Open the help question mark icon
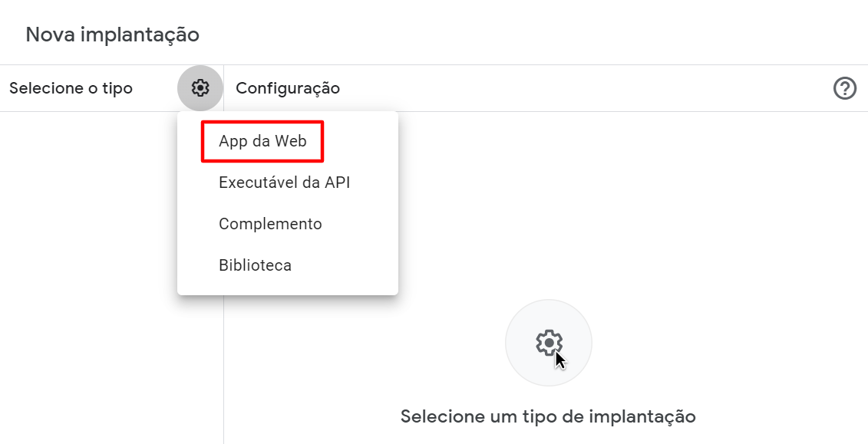 (845, 88)
